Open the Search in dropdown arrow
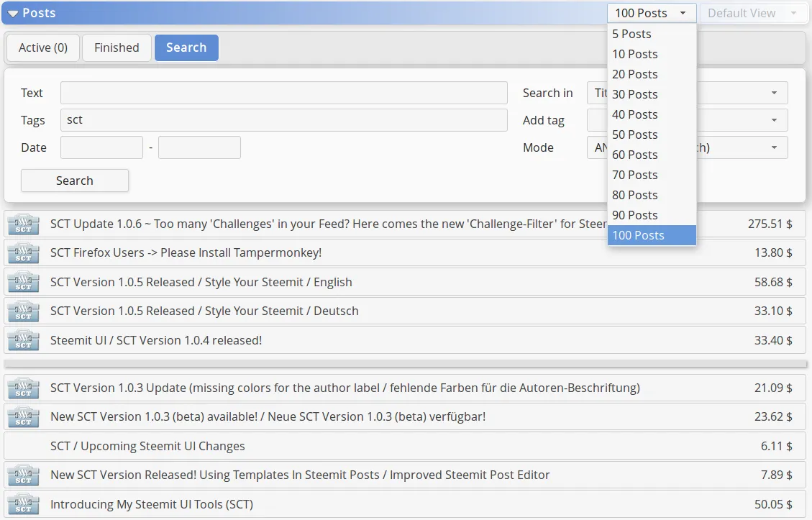 774,93
